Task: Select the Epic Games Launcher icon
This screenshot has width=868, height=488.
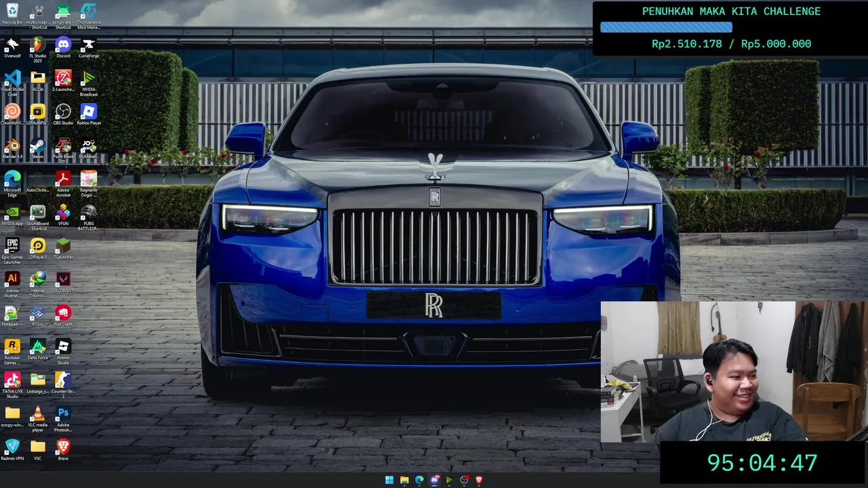Action: coord(12,251)
